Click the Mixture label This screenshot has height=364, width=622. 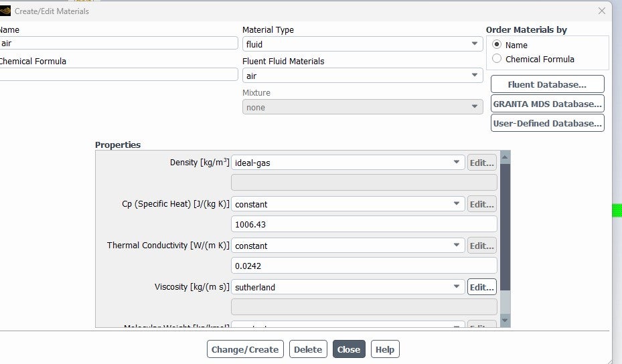[256, 92]
